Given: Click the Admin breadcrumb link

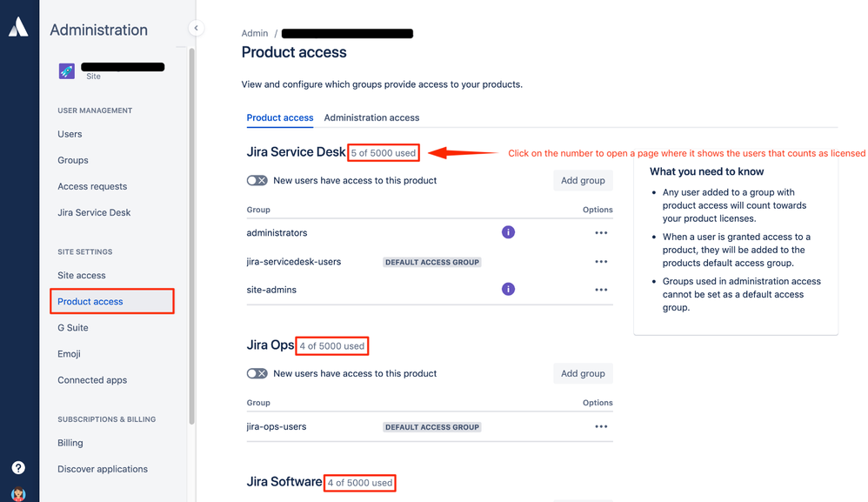Looking at the screenshot, I should pyautogui.click(x=254, y=32).
